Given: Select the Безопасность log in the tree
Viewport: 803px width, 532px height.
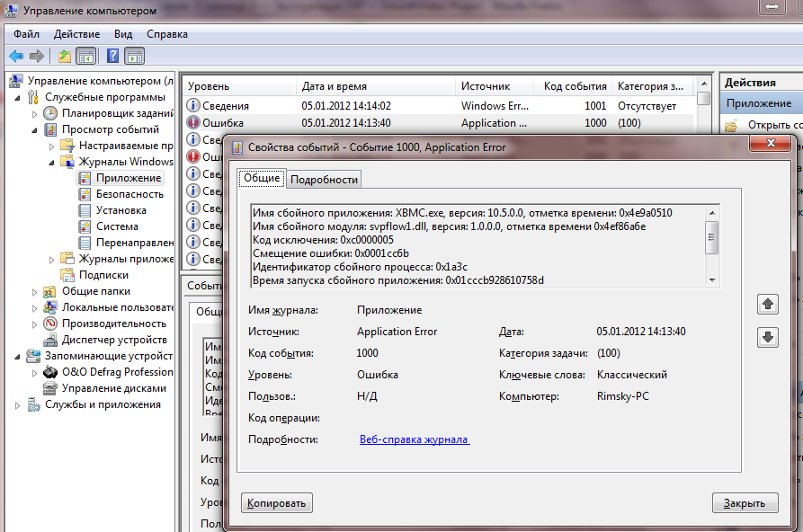Looking at the screenshot, I should (129, 194).
